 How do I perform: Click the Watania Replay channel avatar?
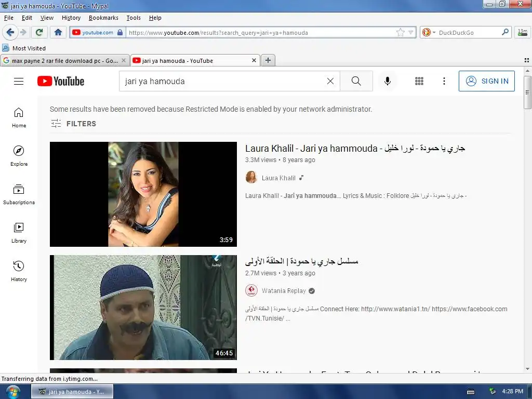pyautogui.click(x=251, y=290)
